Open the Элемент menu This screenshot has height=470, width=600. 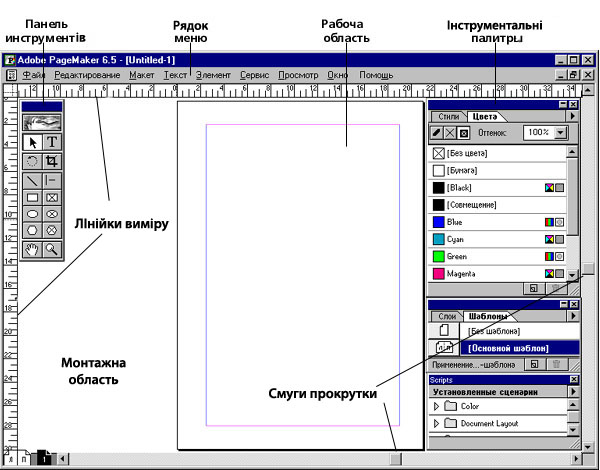(x=214, y=75)
